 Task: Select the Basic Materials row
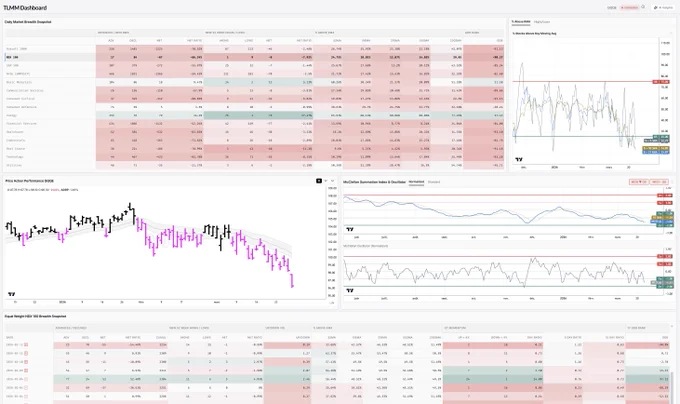pyautogui.click(x=254, y=82)
